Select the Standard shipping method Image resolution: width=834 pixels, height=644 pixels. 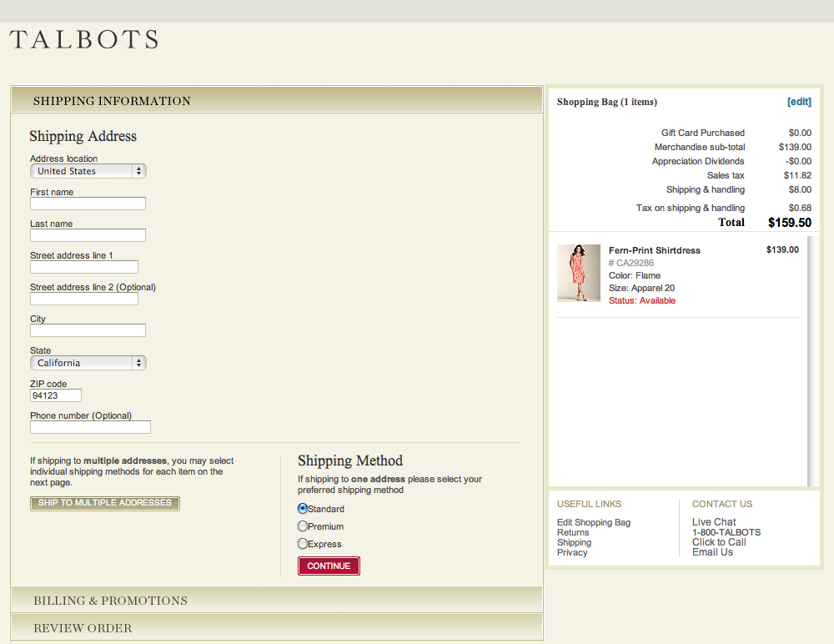302,508
